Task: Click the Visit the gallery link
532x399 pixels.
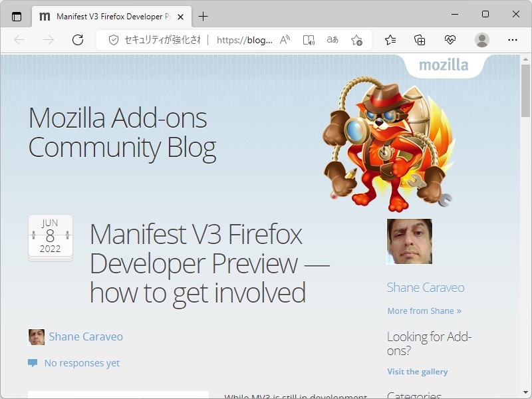Action: (418, 371)
